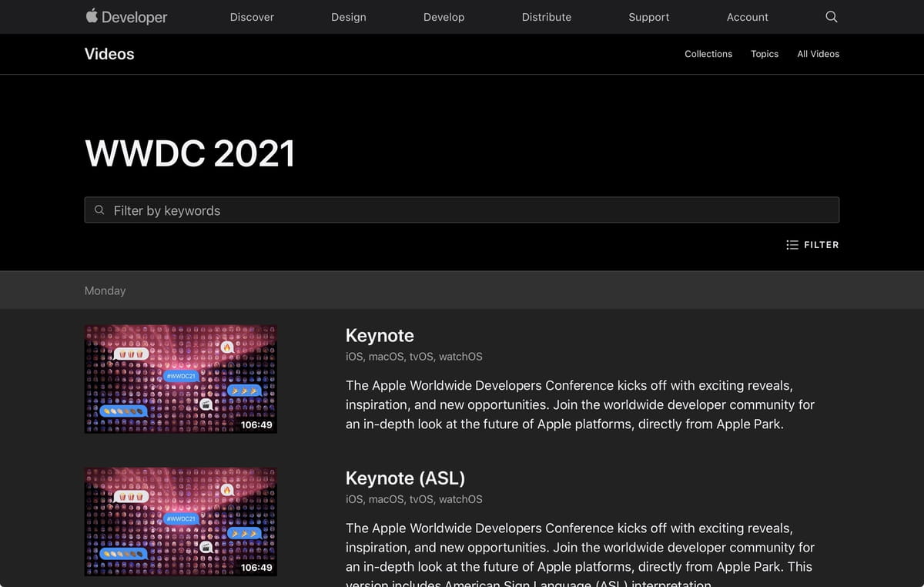Open the Collections link
924x587 pixels.
pos(708,54)
